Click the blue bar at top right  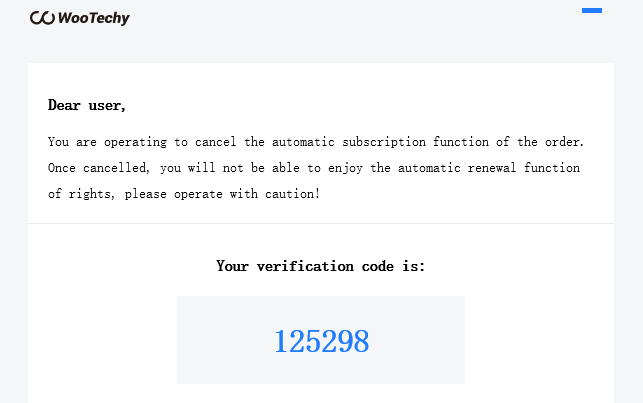[592, 10]
